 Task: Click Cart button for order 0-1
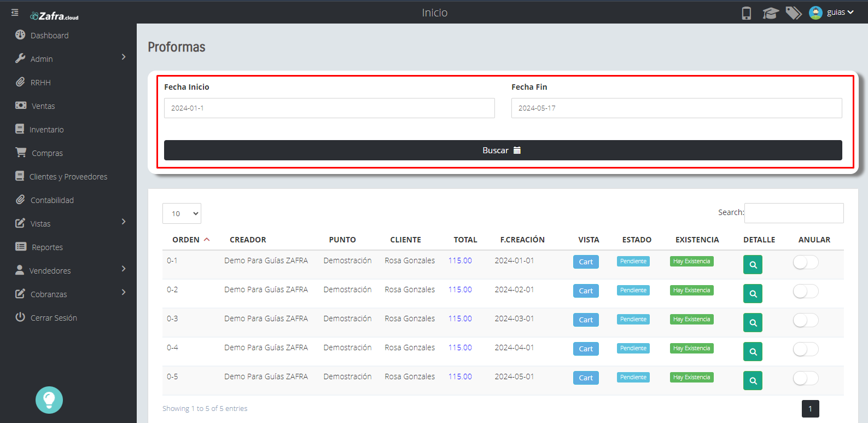tap(586, 262)
